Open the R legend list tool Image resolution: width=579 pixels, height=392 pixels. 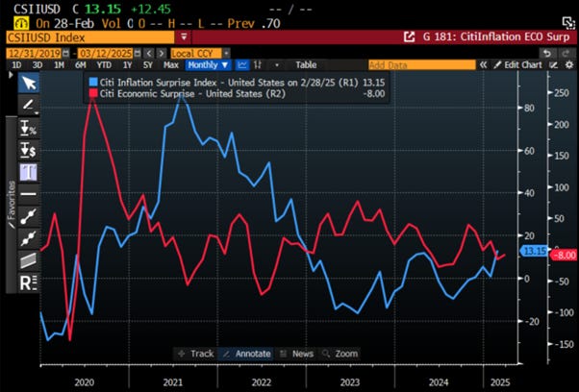pyautogui.click(x=29, y=282)
